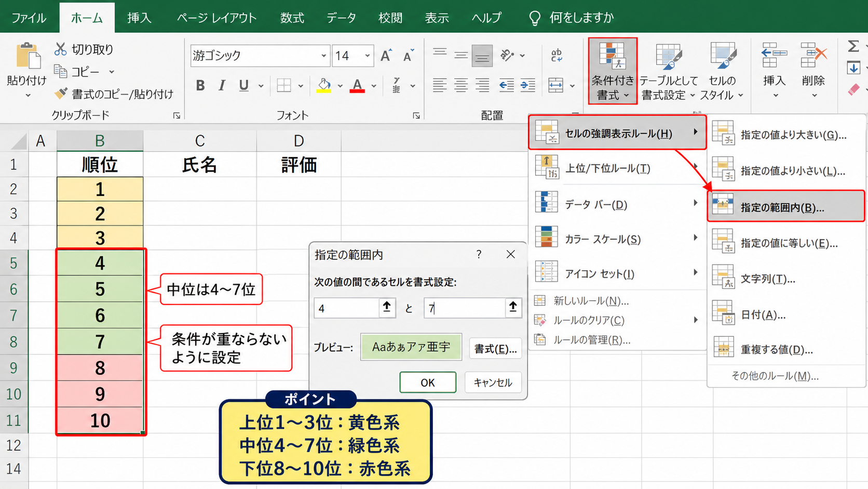
Task: Select データ バー menu item
Action: [617, 204]
